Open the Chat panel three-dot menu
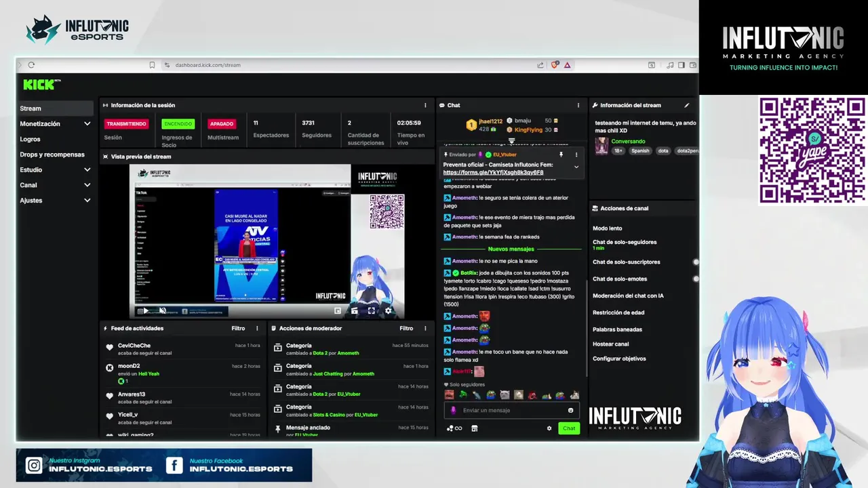Image resolution: width=868 pixels, height=488 pixels. pos(578,105)
